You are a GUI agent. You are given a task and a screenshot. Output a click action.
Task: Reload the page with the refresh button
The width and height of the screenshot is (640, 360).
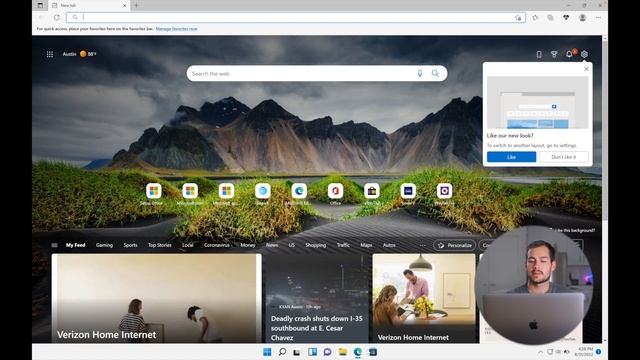click(57, 18)
